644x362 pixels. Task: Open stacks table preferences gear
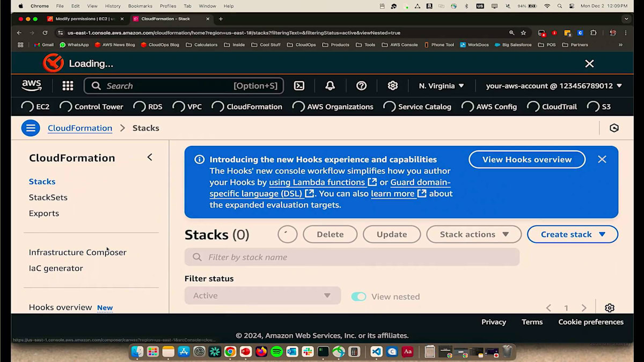pyautogui.click(x=610, y=308)
